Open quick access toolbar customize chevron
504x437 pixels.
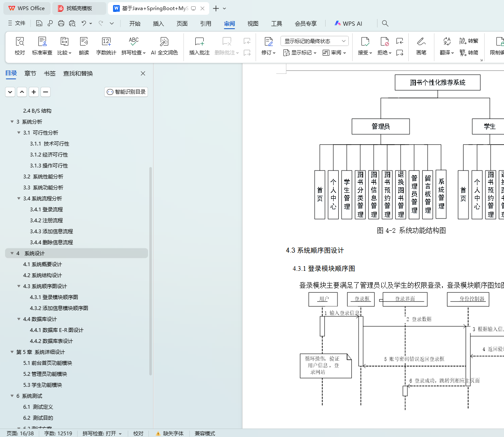111,23
